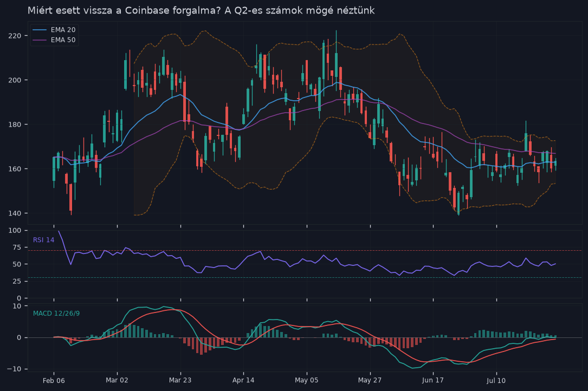Select the blue EMA 20 legend line swatch
588x391 pixels.
pyautogui.click(x=40, y=30)
